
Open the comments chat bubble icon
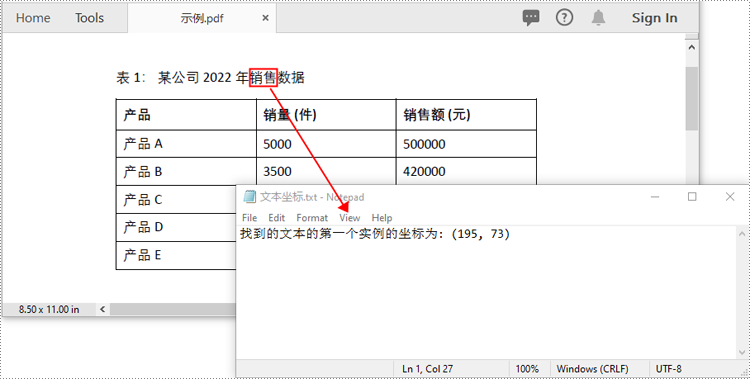(531, 18)
